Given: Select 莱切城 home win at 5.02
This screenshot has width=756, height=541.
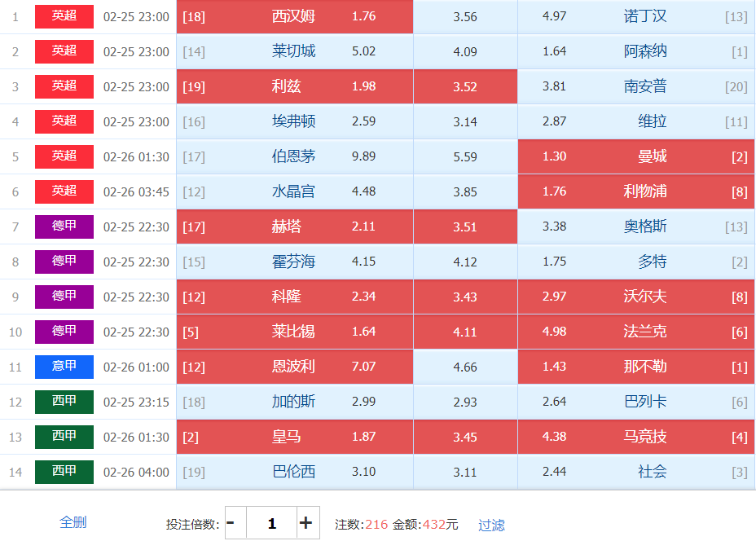Looking at the screenshot, I should [295, 51].
